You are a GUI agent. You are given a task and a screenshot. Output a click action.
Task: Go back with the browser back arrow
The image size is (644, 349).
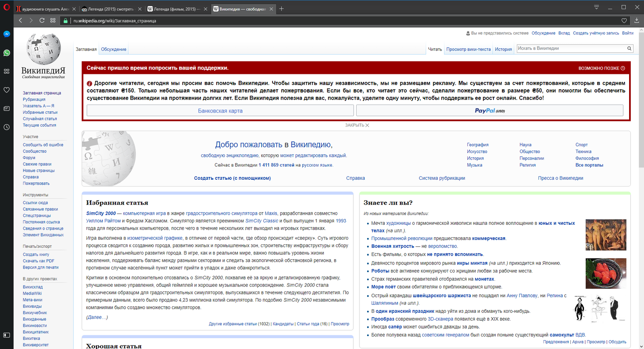coord(21,20)
